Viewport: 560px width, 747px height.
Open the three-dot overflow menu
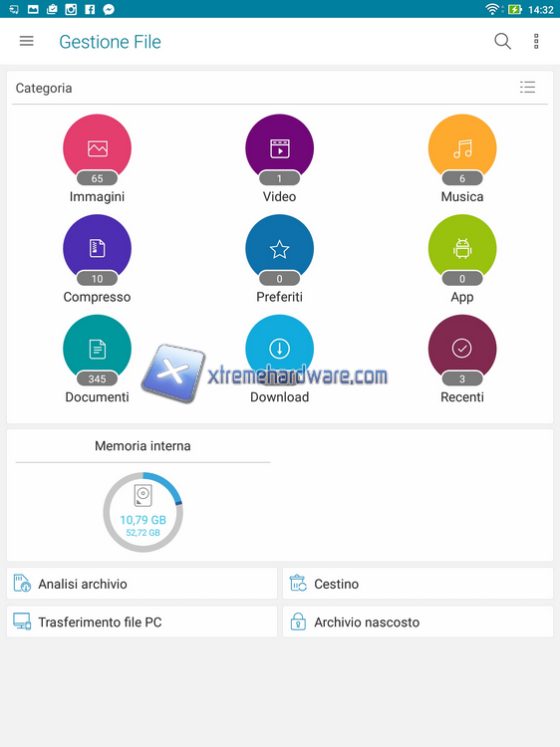pyautogui.click(x=536, y=42)
